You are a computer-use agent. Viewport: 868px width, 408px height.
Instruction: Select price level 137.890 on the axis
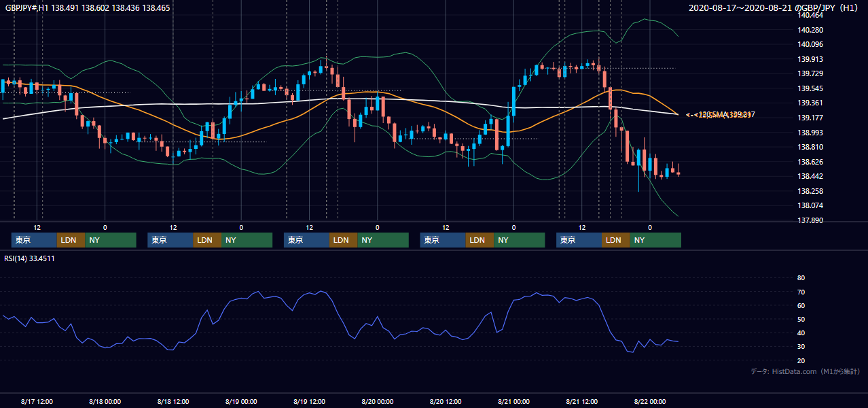811,220
